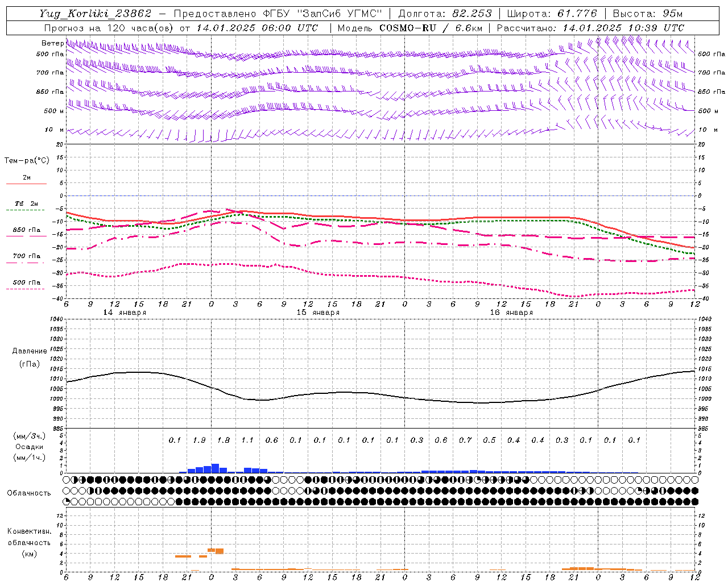Image resolution: width=728 pixels, height=582 pixels.
Task: Click the 'Модель COSMO-RU / 6.6км' label
Action: (410, 28)
